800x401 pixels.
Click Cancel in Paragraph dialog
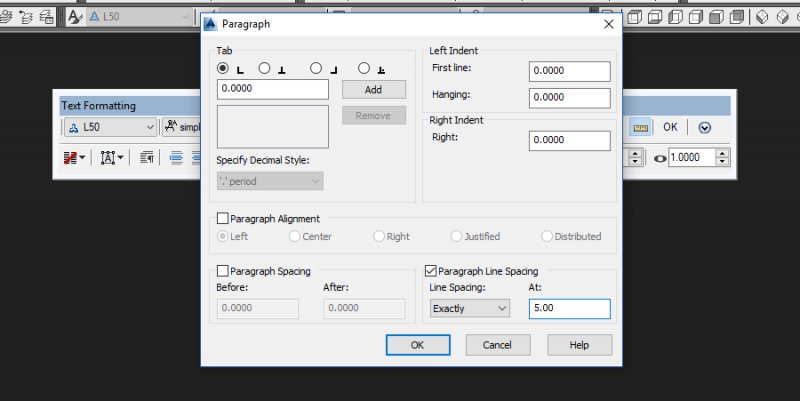click(x=498, y=345)
